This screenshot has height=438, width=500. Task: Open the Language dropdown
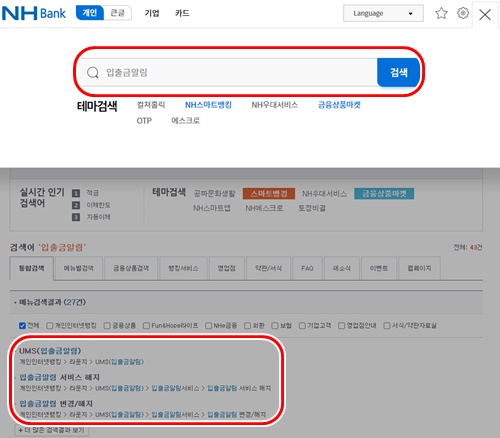[383, 13]
